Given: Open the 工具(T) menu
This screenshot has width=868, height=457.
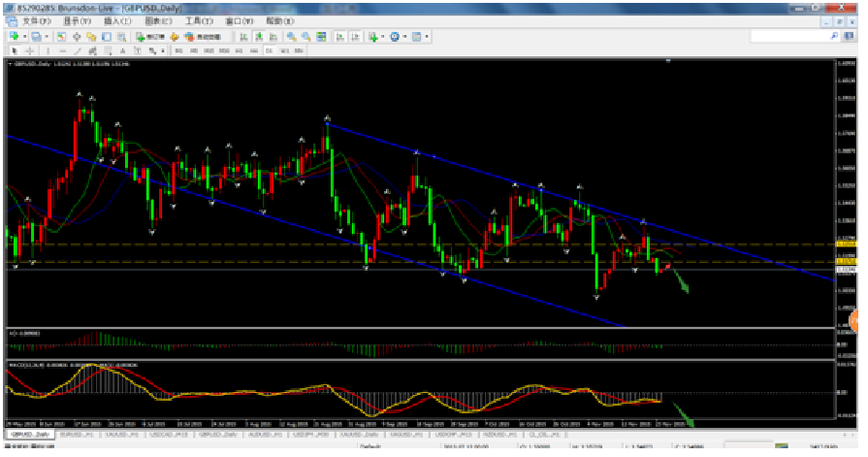Looking at the screenshot, I should [x=199, y=21].
